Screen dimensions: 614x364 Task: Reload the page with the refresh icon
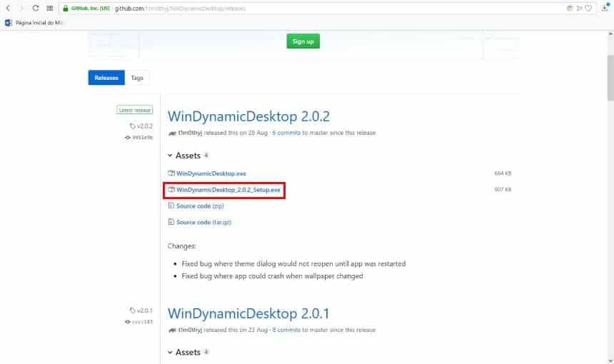pos(36,9)
